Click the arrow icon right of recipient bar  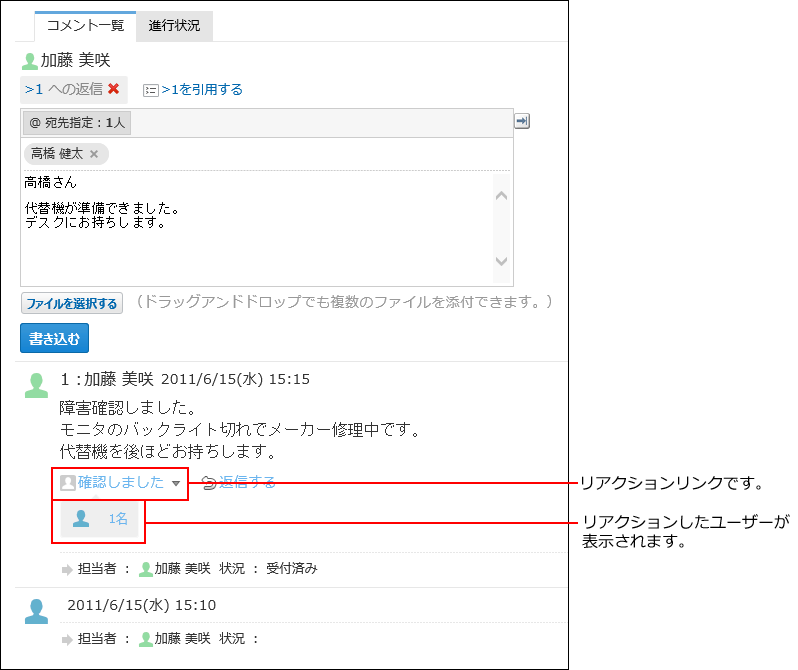pyautogui.click(x=522, y=121)
